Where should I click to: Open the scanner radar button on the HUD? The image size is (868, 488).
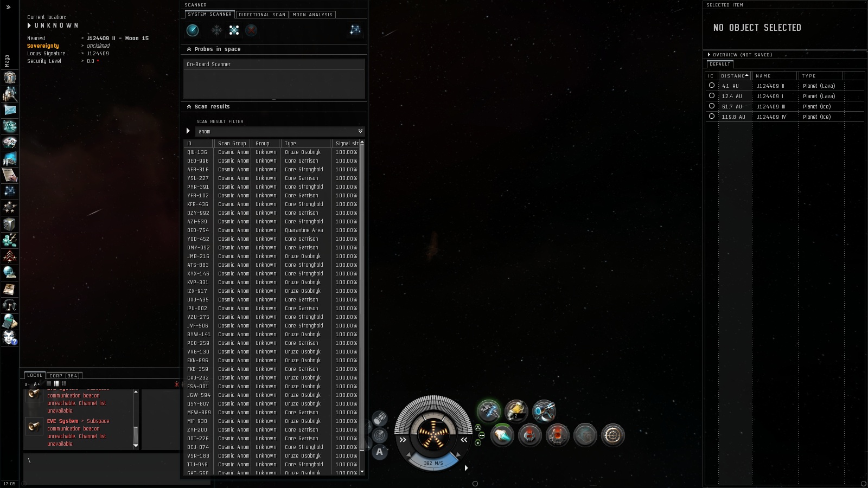(x=380, y=435)
